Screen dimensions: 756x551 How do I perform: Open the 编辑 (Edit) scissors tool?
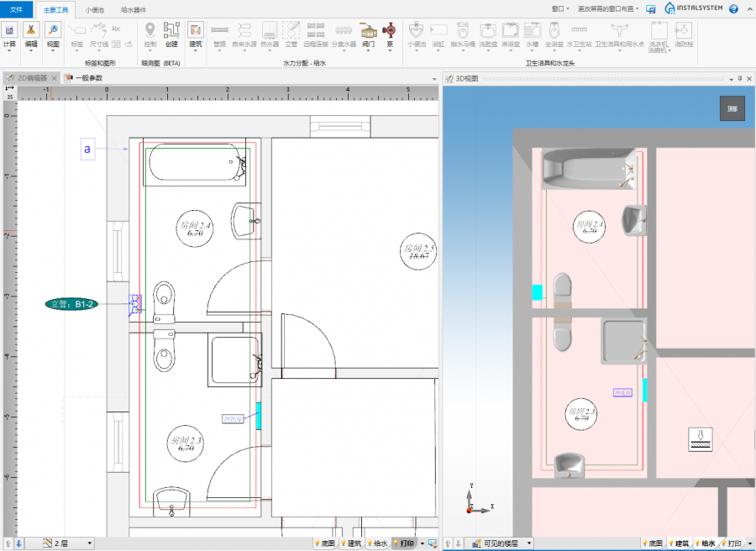31,31
